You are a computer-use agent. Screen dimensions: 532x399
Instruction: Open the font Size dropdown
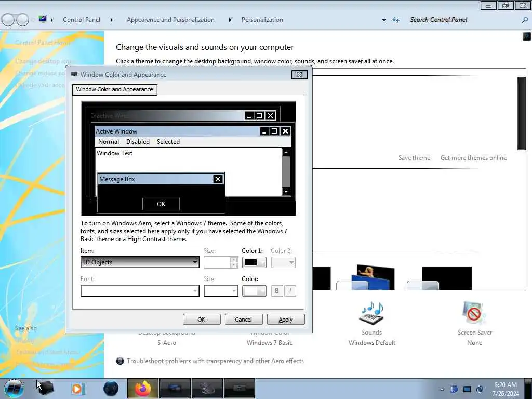(x=221, y=291)
